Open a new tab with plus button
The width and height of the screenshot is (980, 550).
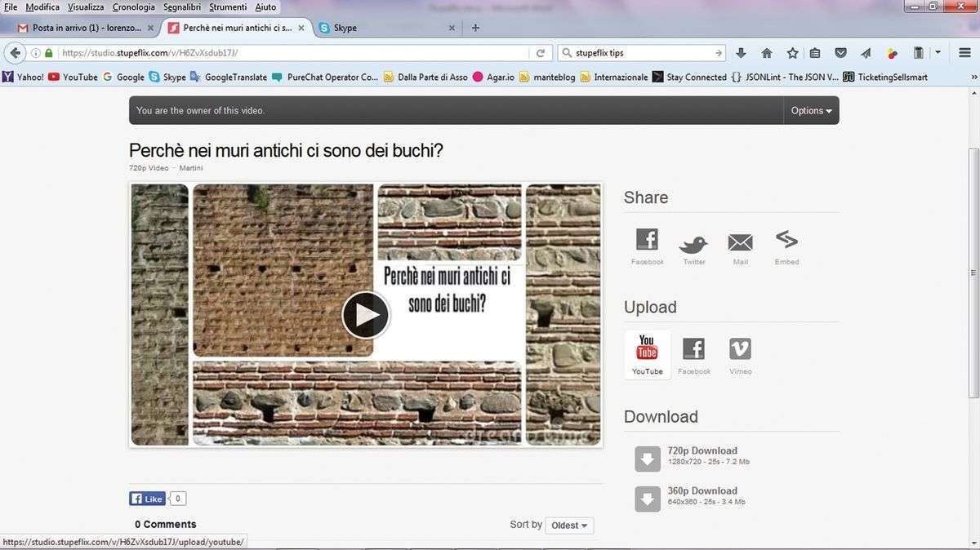point(475,28)
